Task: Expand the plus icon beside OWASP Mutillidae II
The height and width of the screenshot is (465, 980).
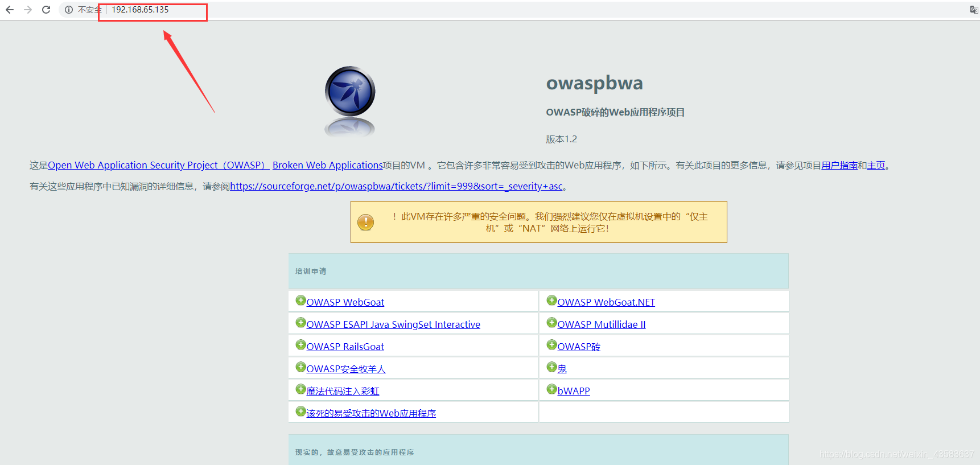Action: (x=551, y=323)
